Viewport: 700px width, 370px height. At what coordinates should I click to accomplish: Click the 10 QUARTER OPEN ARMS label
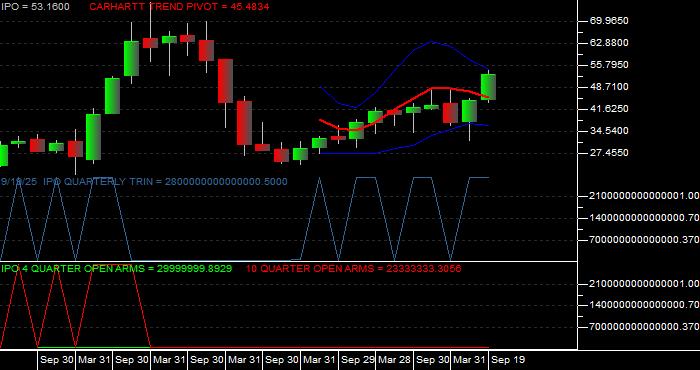pyautogui.click(x=354, y=269)
